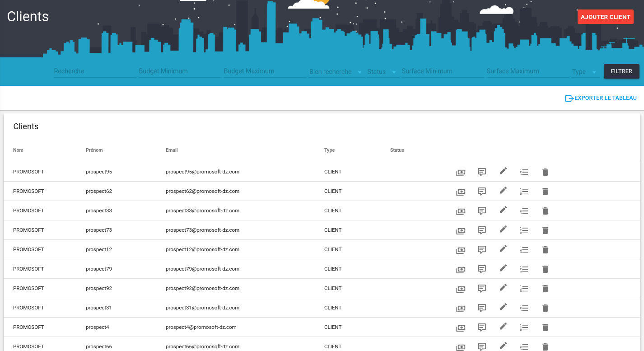
Task: Click the prospect33 first name cell
Action: (99, 211)
